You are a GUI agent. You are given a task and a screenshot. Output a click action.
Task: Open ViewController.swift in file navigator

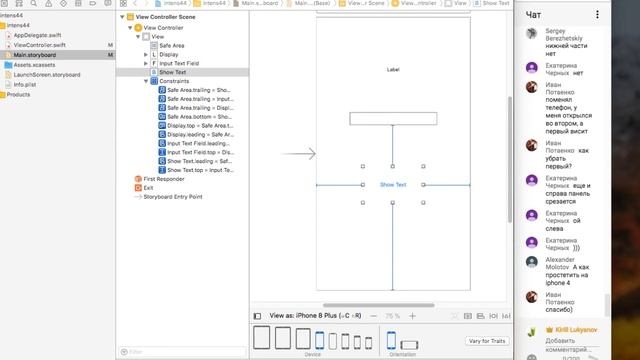point(39,45)
